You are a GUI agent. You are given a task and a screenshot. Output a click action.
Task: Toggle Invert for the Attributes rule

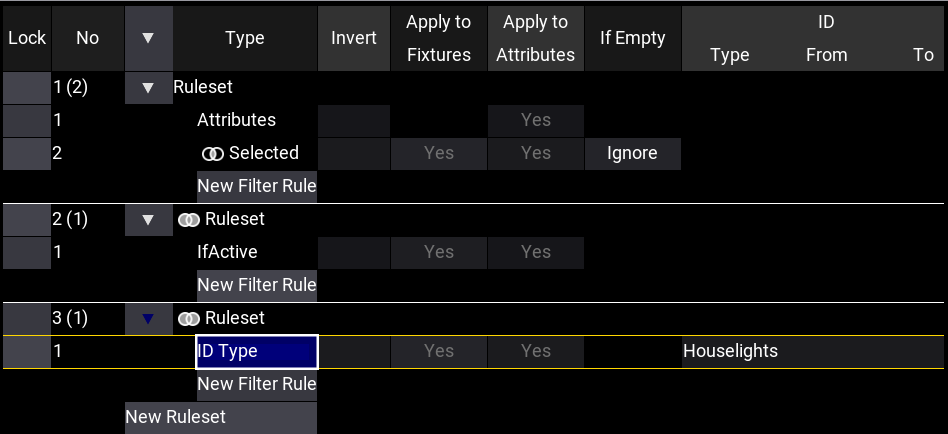point(354,120)
